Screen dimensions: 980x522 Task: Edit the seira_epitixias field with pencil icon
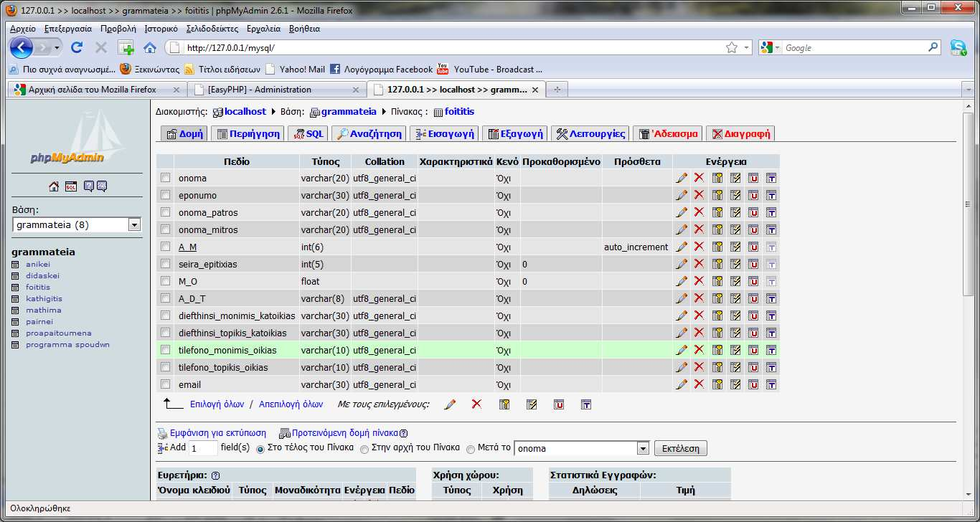click(682, 264)
